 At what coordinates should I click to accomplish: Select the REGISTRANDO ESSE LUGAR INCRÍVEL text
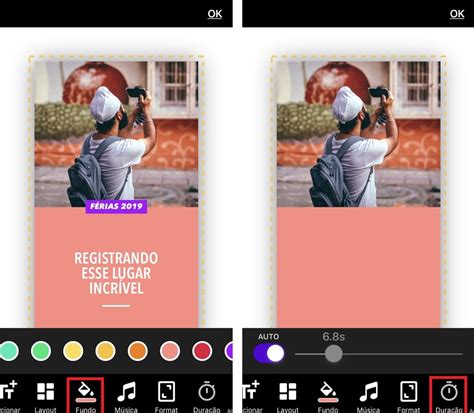pos(116,273)
